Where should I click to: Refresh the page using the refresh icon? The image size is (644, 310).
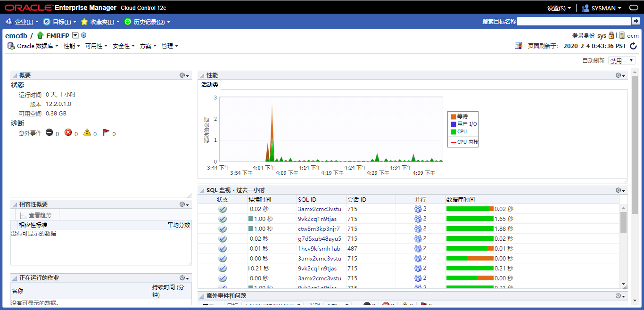633,46
